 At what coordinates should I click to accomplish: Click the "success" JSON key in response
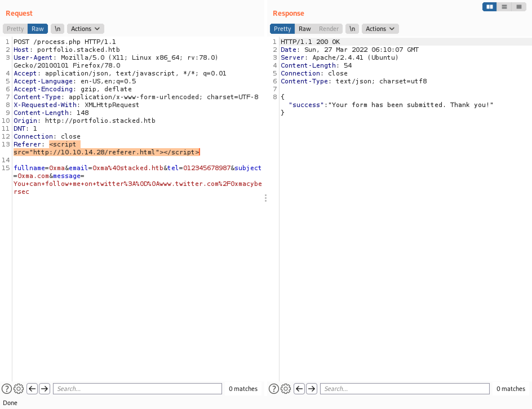click(306, 105)
